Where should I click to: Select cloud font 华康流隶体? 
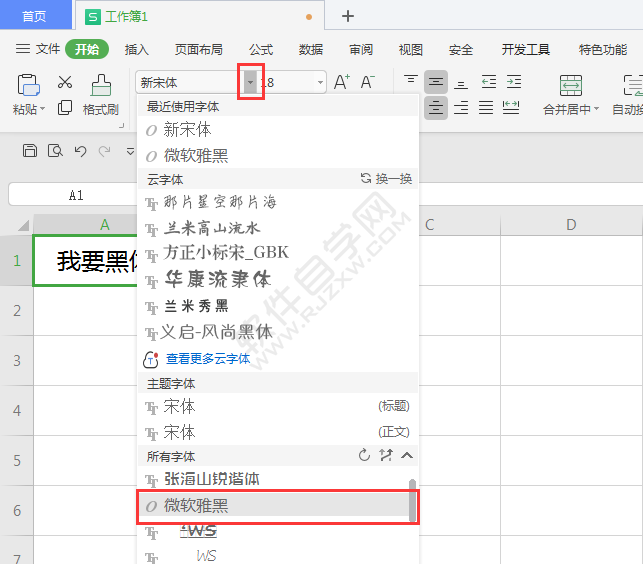tap(278, 280)
